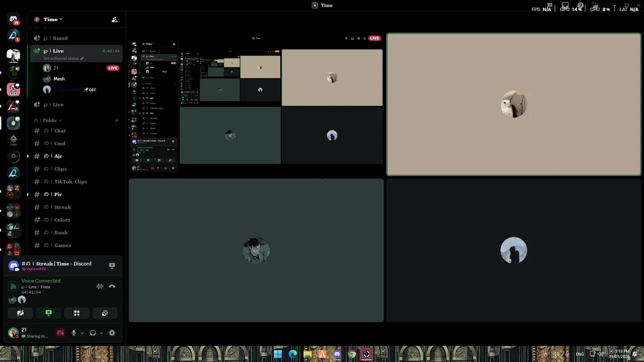
Task: Toggle the red camera-off button near 21
Action: [60, 333]
